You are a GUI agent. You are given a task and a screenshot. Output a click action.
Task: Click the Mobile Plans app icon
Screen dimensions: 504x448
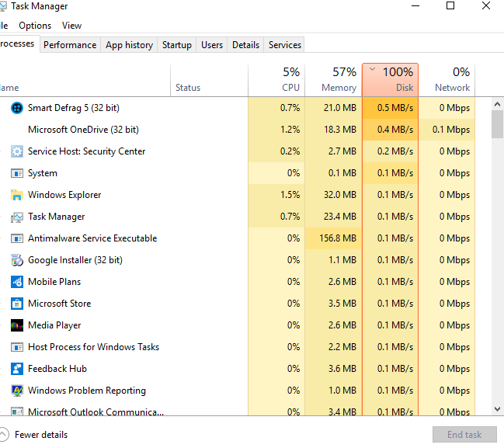pyautogui.click(x=17, y=282)
